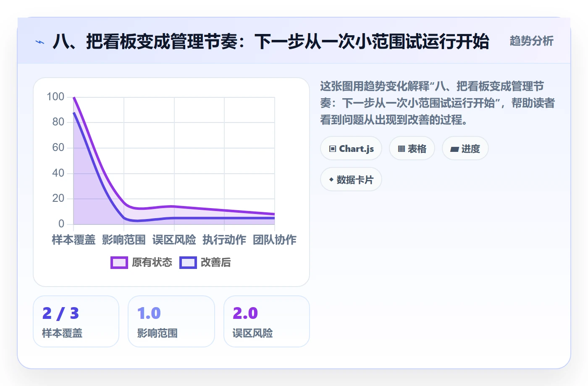Toggle the 改善后 legend item
The height and width of the screenshot is (386, 588).
pos(205,263)
